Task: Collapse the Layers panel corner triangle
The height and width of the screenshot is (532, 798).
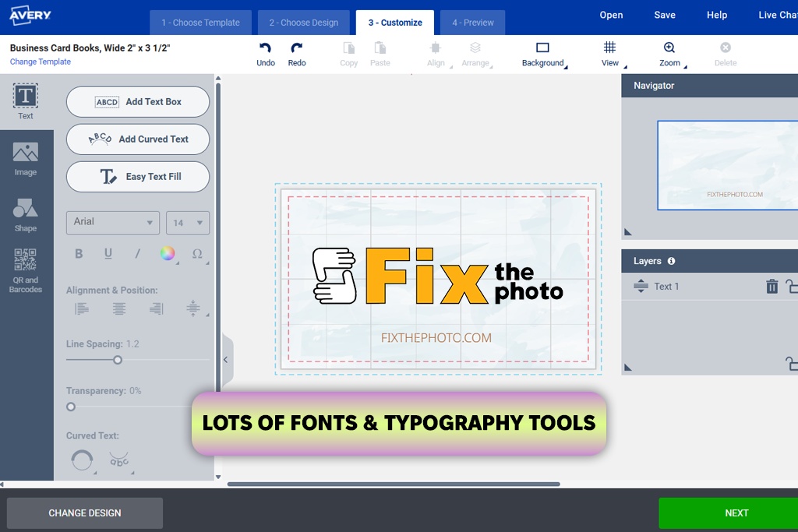Action: click(x=628, y=367)
